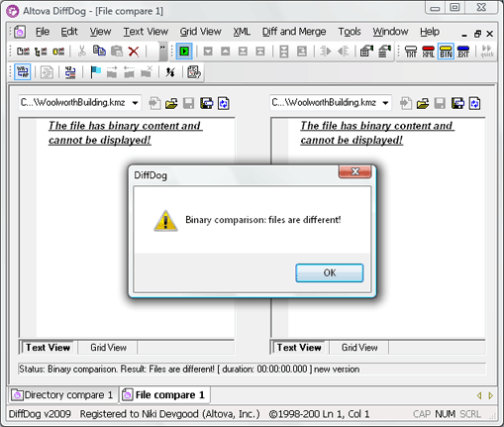Click 'Ln 1, Col 1' in status bar
The image size is (504, 427).
[x=346, y=414]
